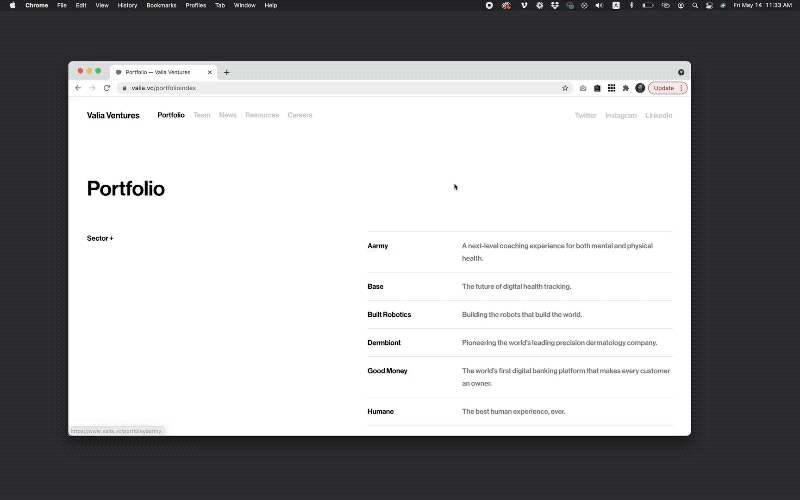The width and height of the screenshot is (800, 500).
Task: Open the View menu
Action: (102, 5)
